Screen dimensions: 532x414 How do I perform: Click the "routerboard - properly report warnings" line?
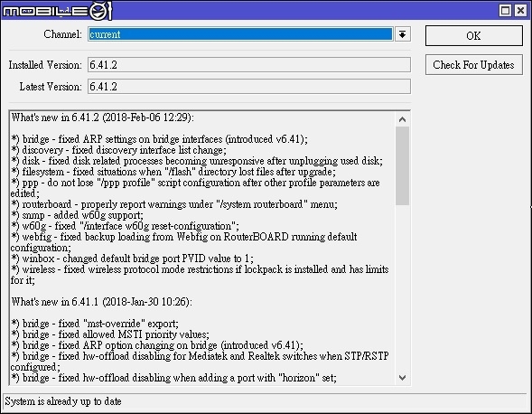point(174,204)
